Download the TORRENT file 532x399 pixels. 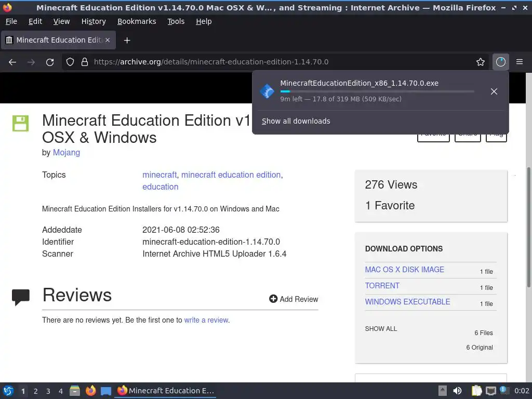[x=382, y=286]
